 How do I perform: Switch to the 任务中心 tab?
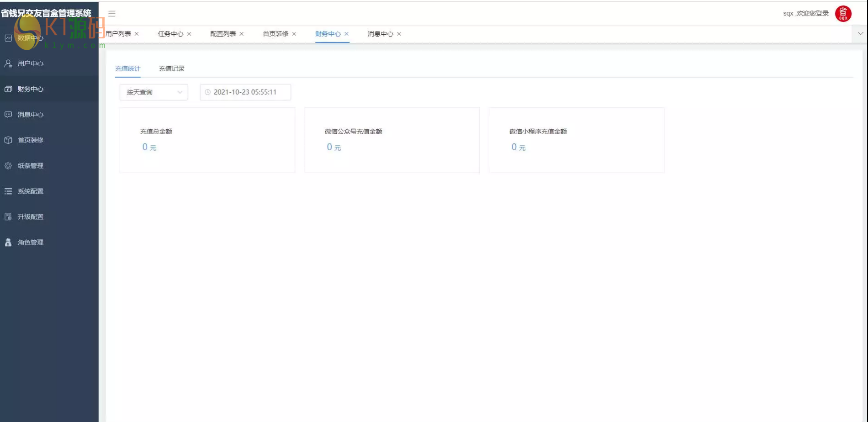(x=170, y=34)
